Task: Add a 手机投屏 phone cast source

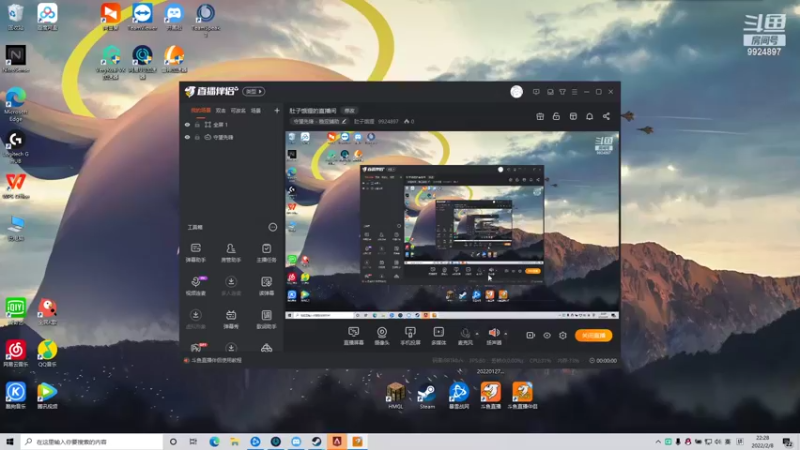Action: pos(410,336)
